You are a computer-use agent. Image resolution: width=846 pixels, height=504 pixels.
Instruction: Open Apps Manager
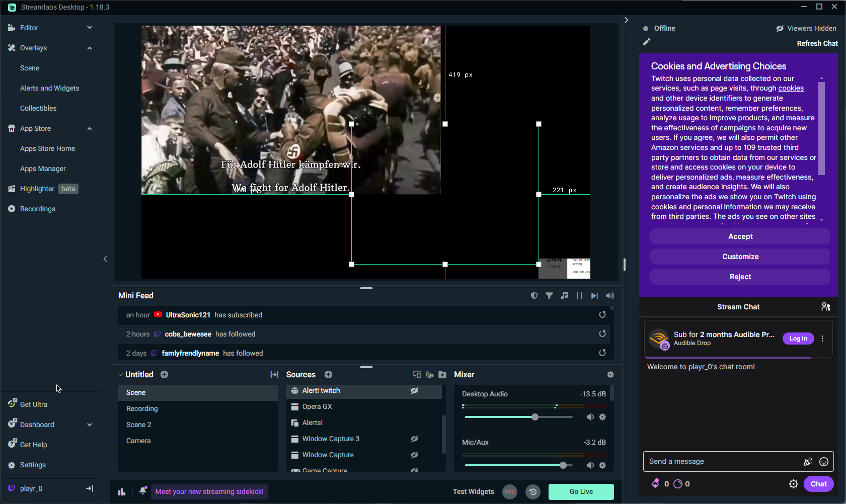coord(43,169)
